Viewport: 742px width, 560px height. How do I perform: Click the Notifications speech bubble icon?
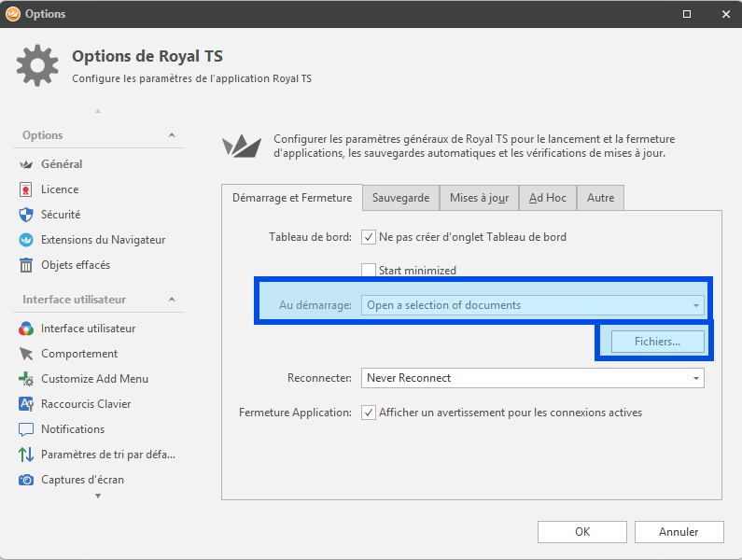pos(26,429)
